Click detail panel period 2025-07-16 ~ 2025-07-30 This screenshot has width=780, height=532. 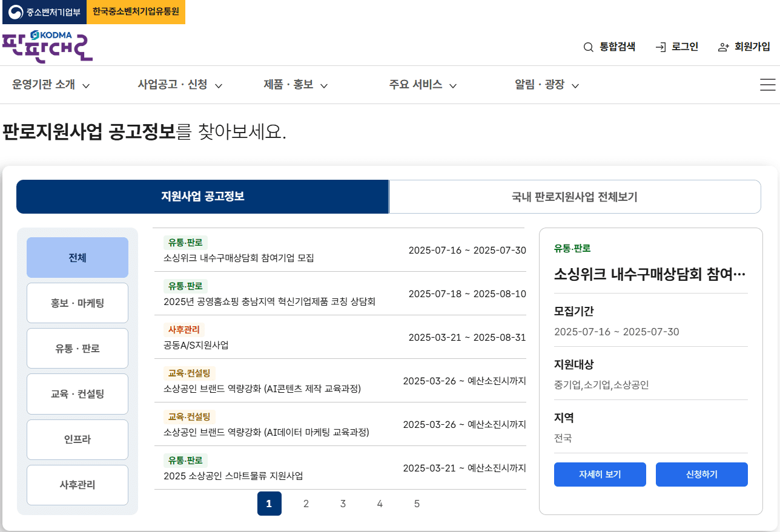pyautogui.click(x=616, y=332)
